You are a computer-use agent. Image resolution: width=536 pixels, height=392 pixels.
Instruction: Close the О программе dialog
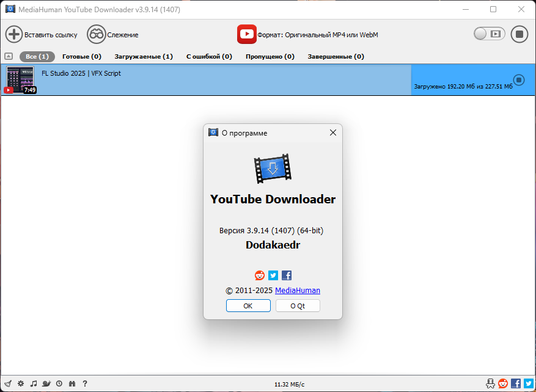click(x=332, y=132)
